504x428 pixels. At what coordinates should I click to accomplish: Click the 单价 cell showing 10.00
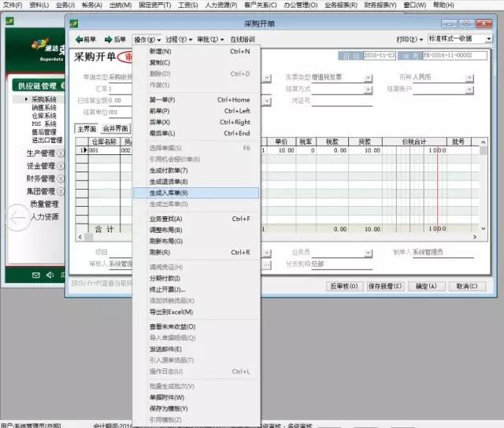(282, 150)
